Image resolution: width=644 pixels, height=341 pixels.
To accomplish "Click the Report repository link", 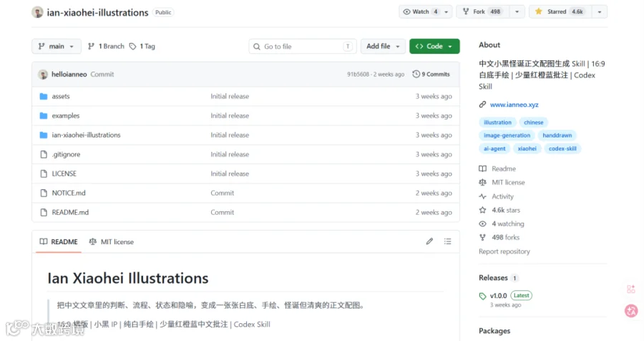I will (504, 251).
